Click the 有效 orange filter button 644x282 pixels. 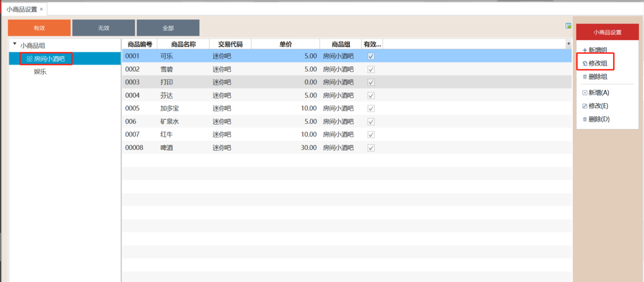click(39, 28)
